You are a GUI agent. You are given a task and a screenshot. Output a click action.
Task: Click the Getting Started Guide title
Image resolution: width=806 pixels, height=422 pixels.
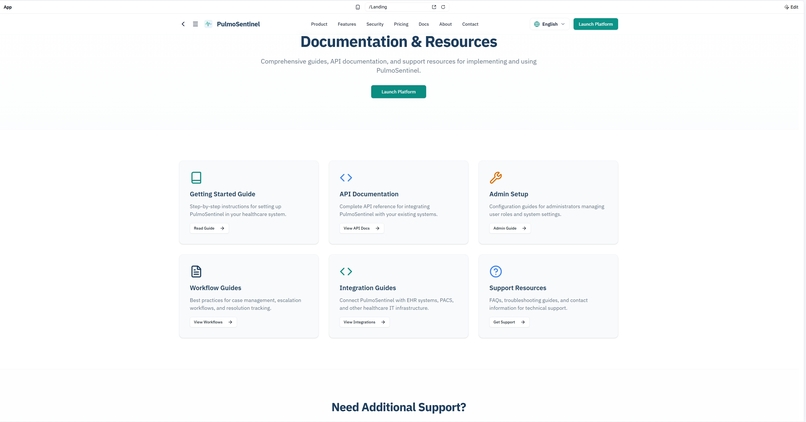[x=222, y=194]
